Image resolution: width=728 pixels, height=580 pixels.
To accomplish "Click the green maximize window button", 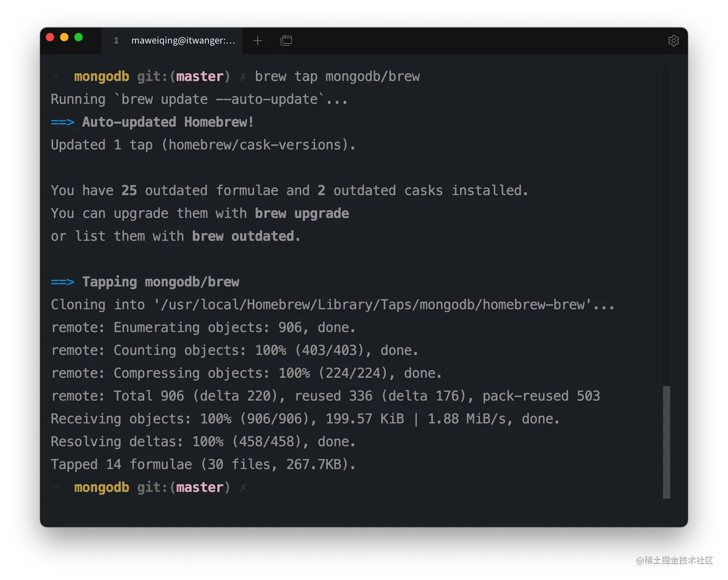I will click(x=78, y=37).
